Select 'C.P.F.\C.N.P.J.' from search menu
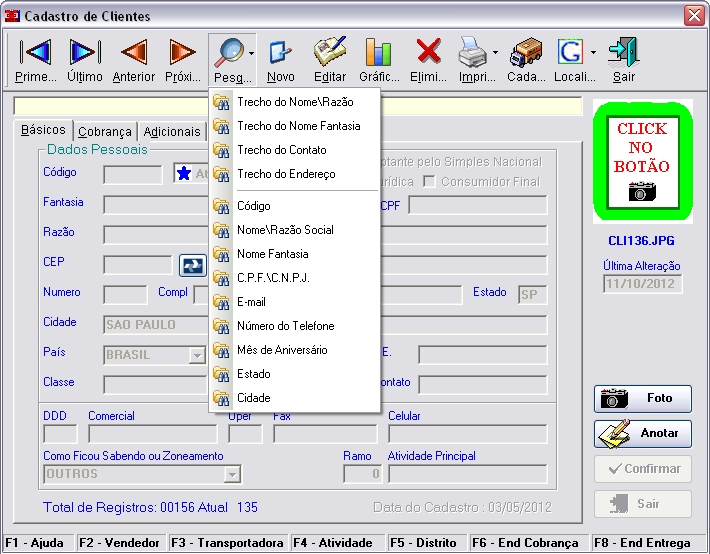The height and width of the screenshot is (554, 710). (x=273, y=278)
